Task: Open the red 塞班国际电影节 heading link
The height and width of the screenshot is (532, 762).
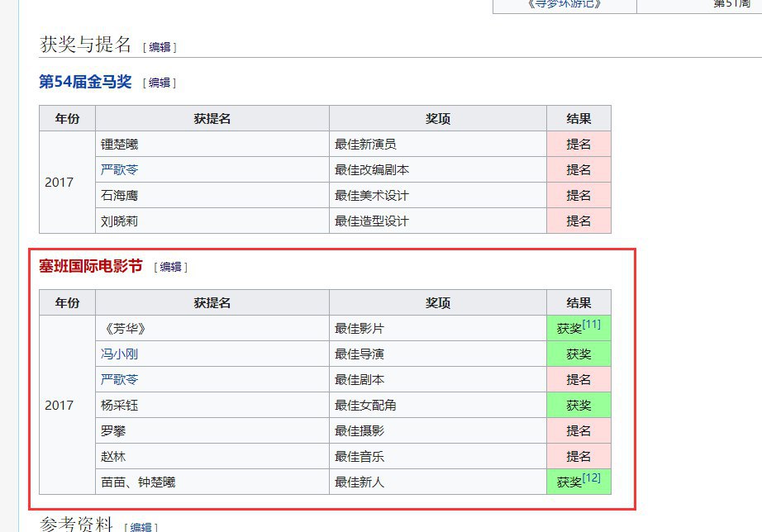Action: (91, 266)
